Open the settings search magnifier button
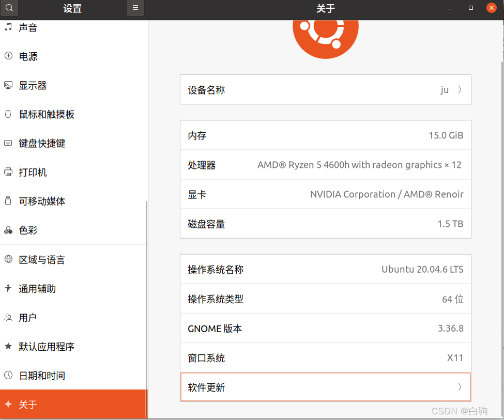504x420 pixels. point(9,8)
